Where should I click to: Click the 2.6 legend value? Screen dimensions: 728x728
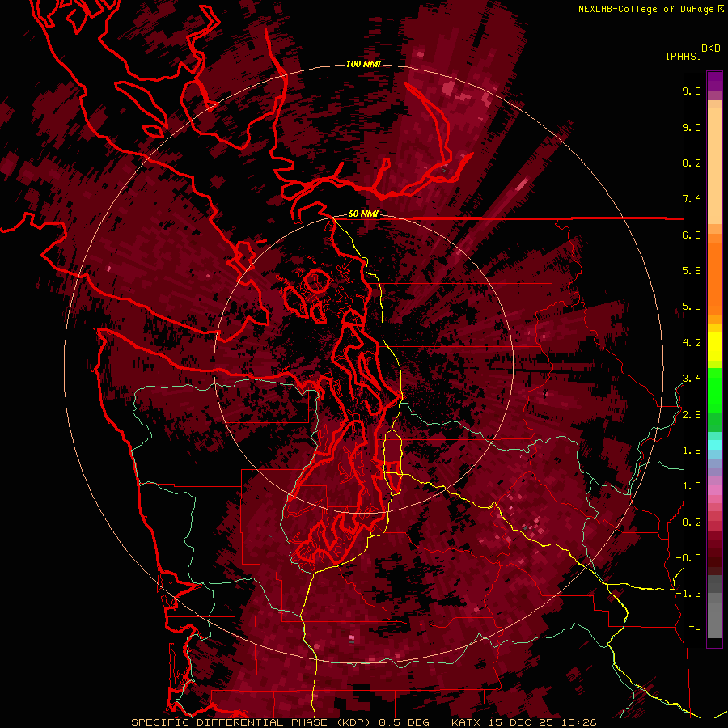[692, 415]
